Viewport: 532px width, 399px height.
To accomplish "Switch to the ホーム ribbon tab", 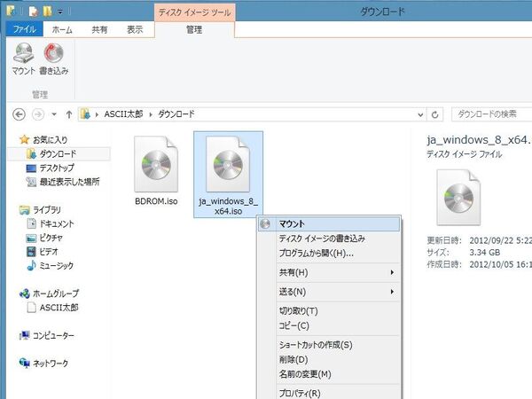I will [x=62, y=30].
